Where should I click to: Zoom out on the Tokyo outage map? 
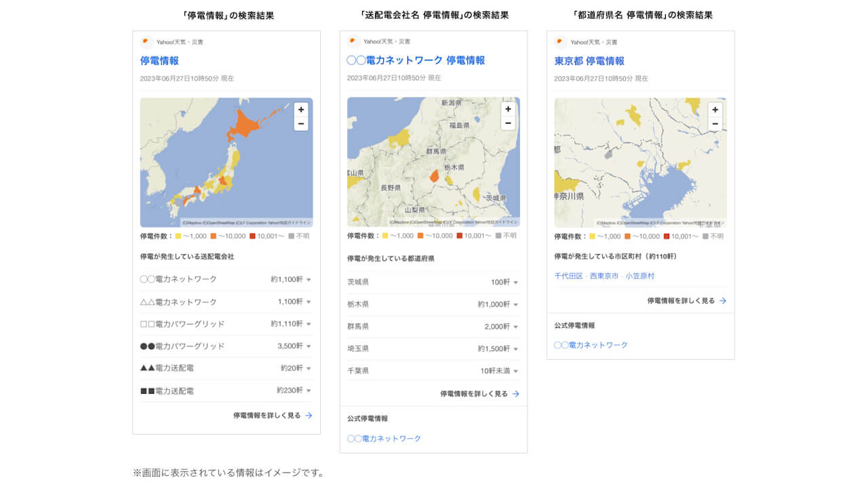[x=715, y=124]
